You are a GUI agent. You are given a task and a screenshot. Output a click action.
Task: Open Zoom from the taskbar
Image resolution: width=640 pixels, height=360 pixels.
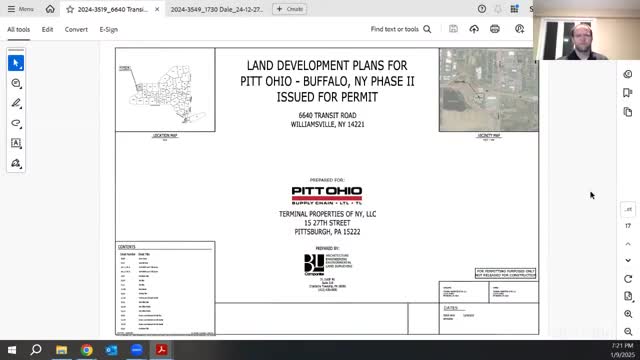[137, 350]
